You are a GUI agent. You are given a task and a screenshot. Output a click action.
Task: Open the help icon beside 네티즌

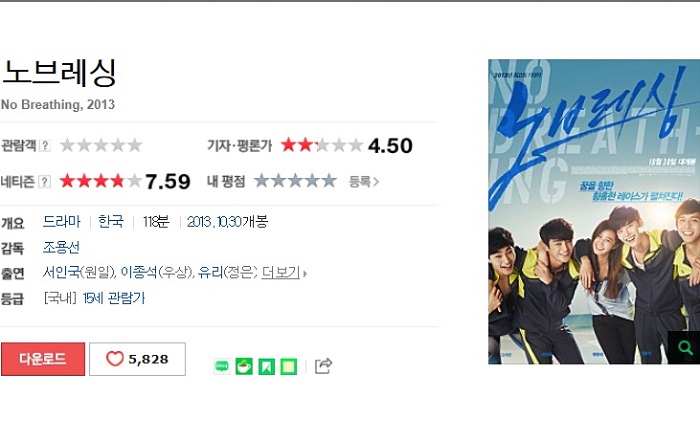point(44,182)
